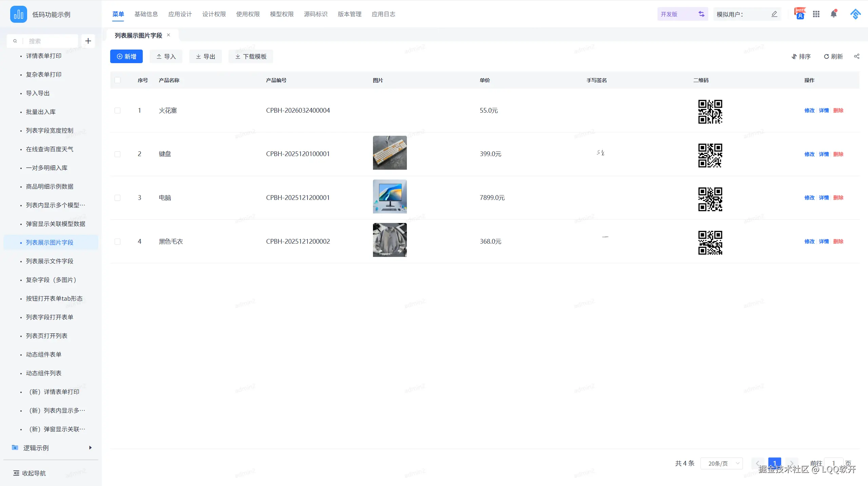Select the checkbox for 黑色毛衣 row
This screenshot has height=486, width=868.
point(117,242)
